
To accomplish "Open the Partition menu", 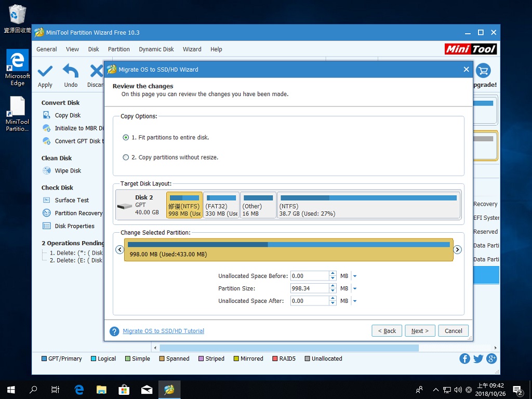I will click(x=119, y=49).
